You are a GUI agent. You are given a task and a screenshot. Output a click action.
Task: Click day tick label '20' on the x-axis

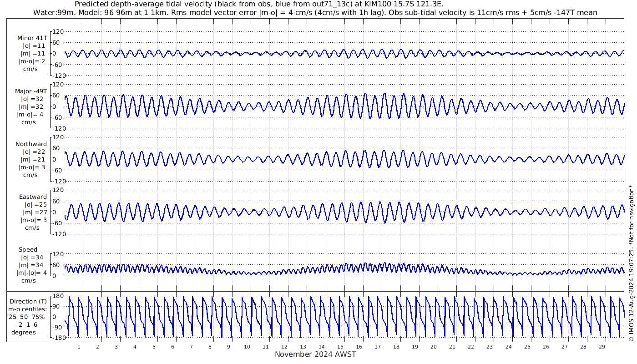(434, 347)
